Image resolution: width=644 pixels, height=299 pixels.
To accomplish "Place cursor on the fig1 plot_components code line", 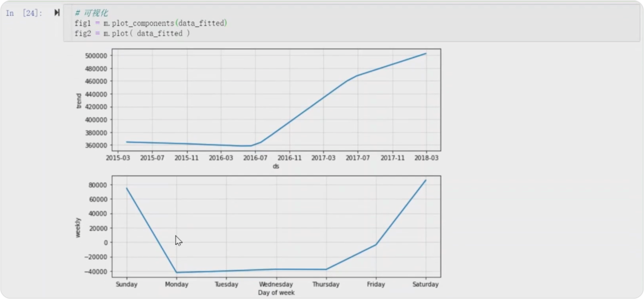I will 151,23.
